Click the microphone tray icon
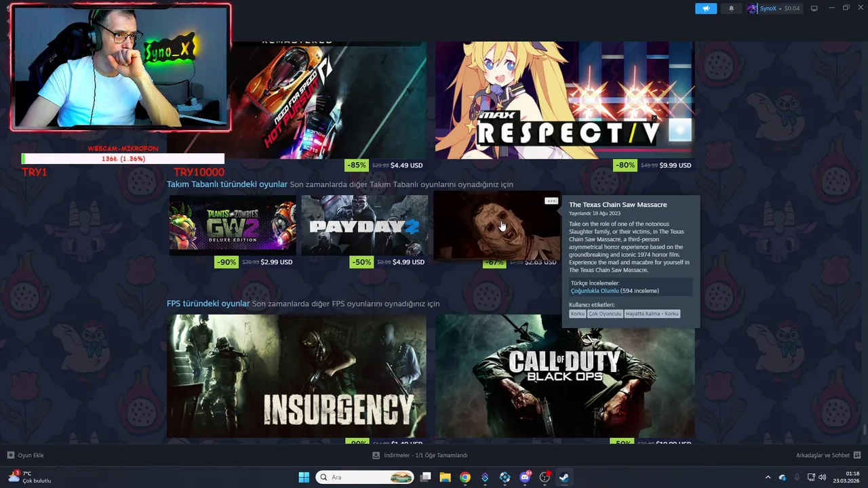Viewport: 868px width, 488px height. [x=797, y=477]
